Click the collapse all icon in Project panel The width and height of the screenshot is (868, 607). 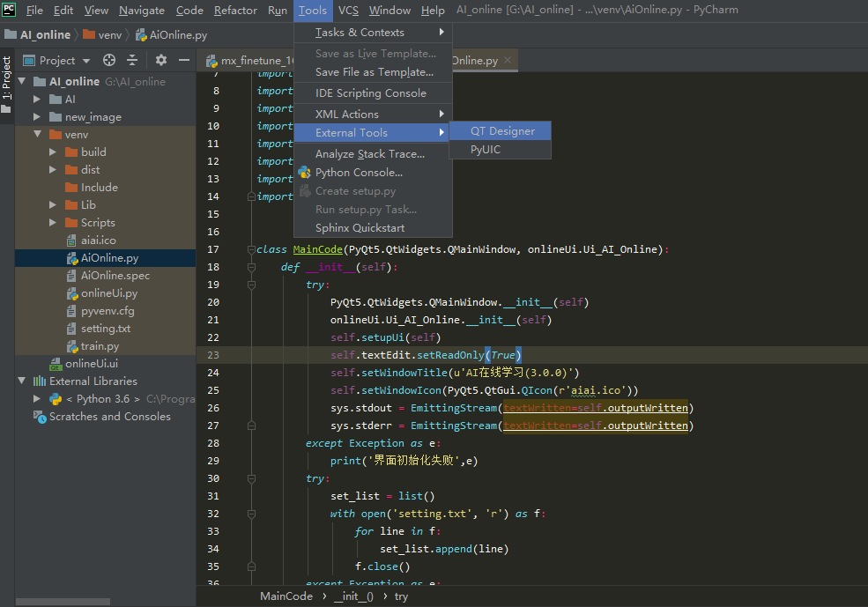click(132, 60)
